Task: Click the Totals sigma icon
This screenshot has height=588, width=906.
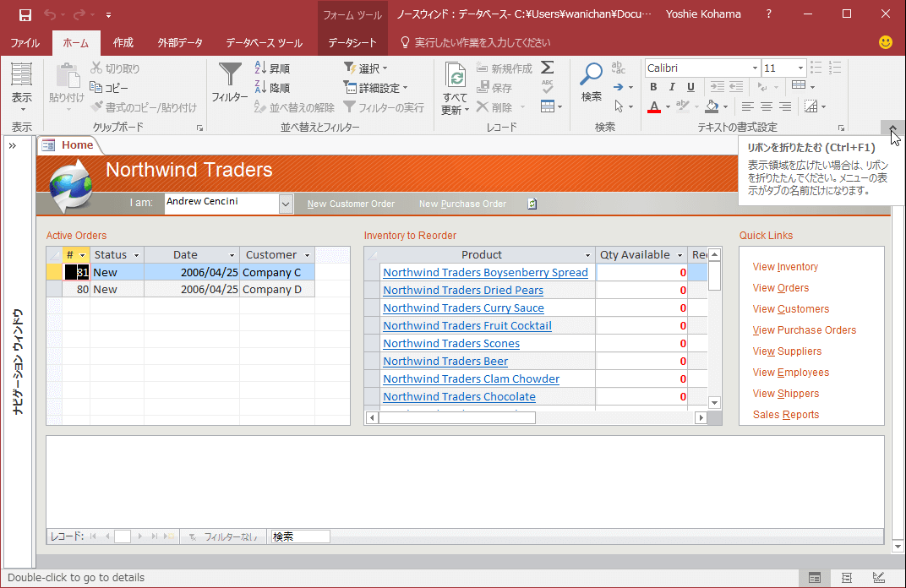Action: point(547,68)
